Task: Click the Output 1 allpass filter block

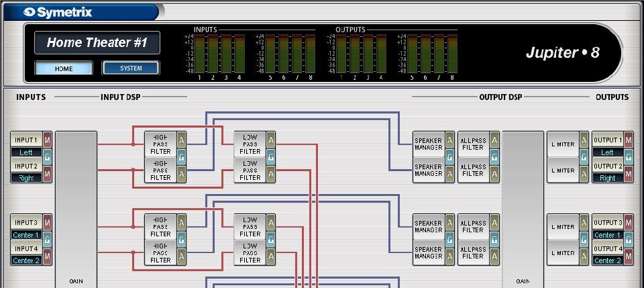Action: tap(473, 144)
